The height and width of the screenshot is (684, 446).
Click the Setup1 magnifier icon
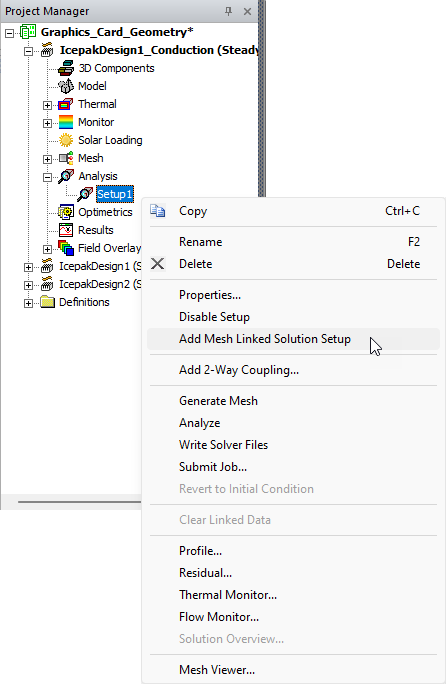[85, 194]
